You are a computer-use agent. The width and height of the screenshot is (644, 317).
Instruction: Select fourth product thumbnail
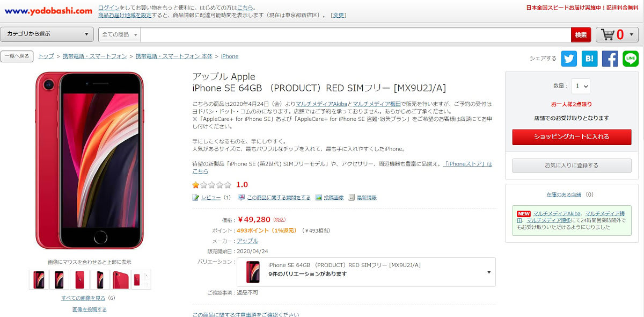point(100,279)
